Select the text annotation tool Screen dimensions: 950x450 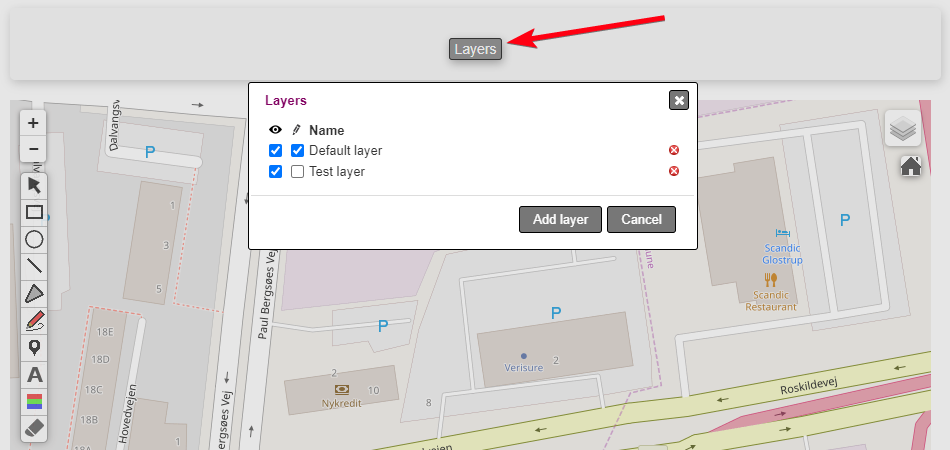(34, 375)
